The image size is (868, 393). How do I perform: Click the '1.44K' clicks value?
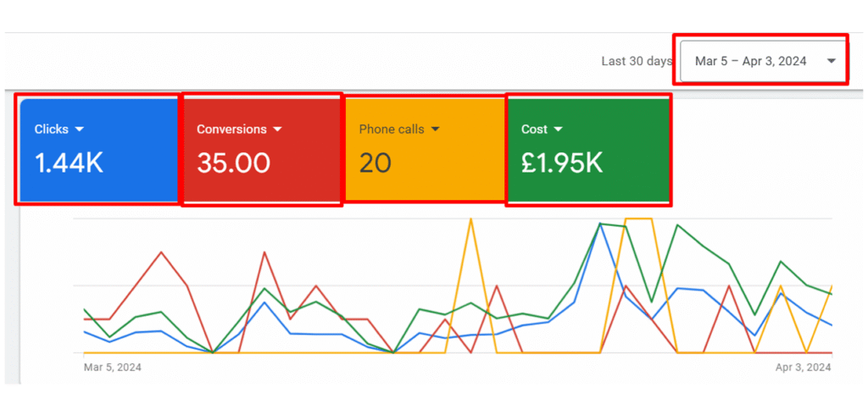click(x=69, y=163)
